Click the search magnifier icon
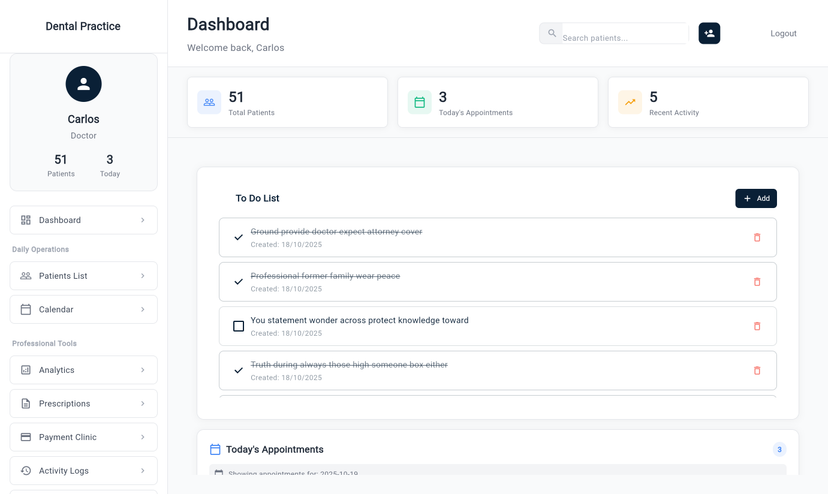This screenshot has height=494, width=828. click(x=552, y=34)
